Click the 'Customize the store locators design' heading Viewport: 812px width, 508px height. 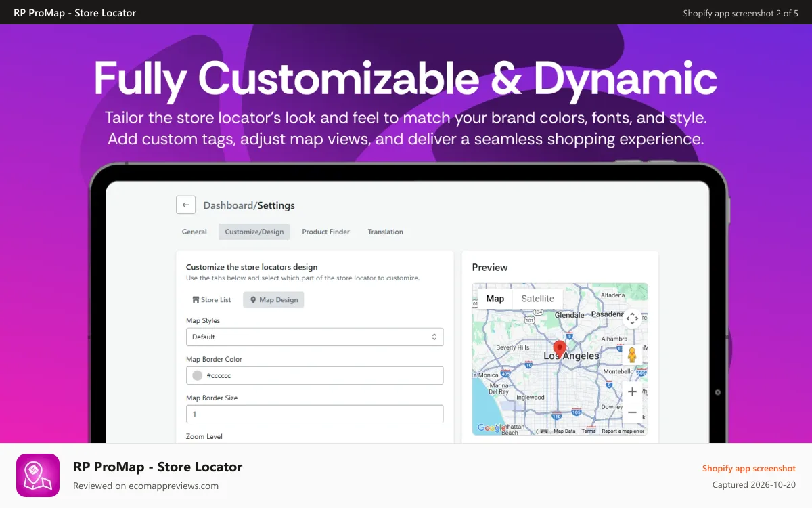tap(252, 267)
